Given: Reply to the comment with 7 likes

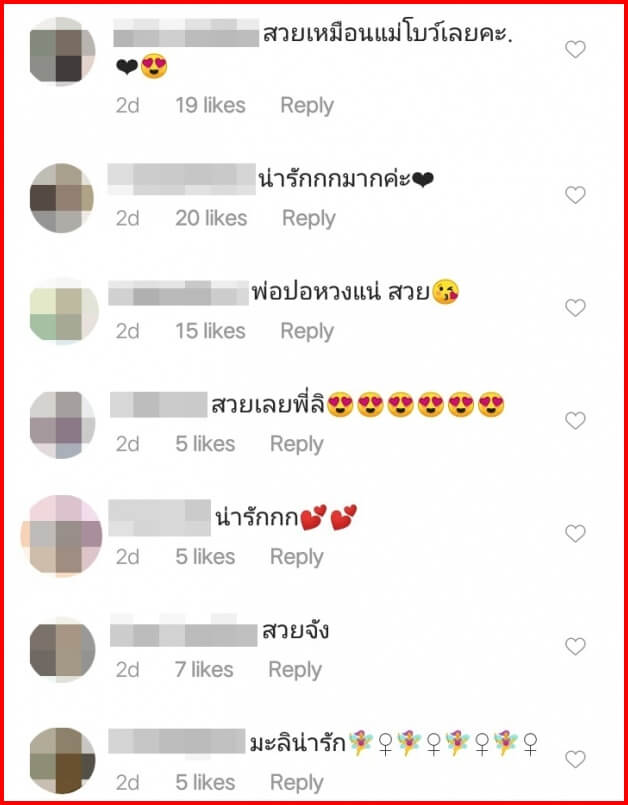Looking at the screenshot, I should 295,670.
